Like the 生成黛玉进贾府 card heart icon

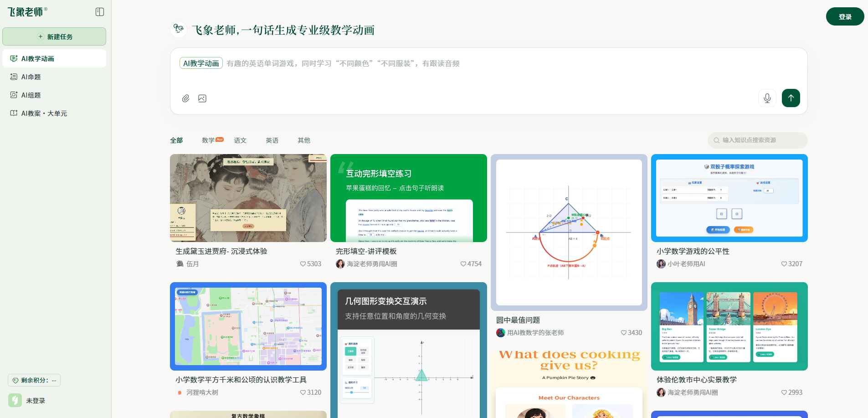[303, 264]
